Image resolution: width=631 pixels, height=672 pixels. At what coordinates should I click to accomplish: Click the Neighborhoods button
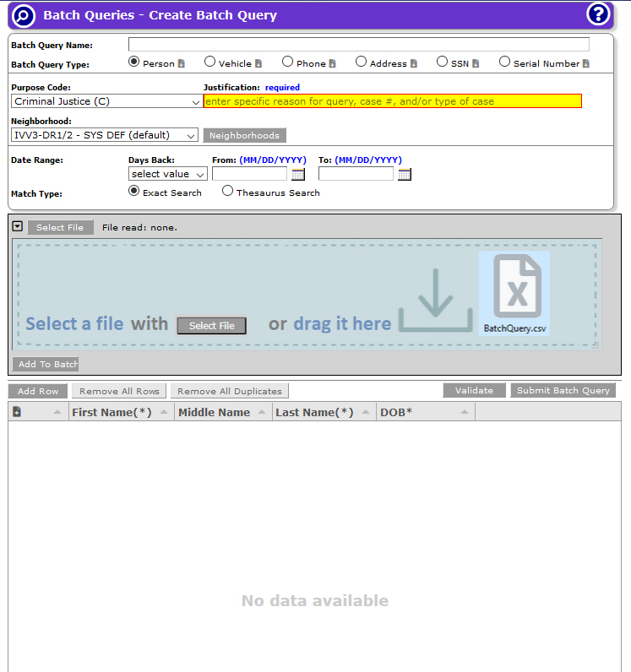pyautogui.click(x=244, y=135)
